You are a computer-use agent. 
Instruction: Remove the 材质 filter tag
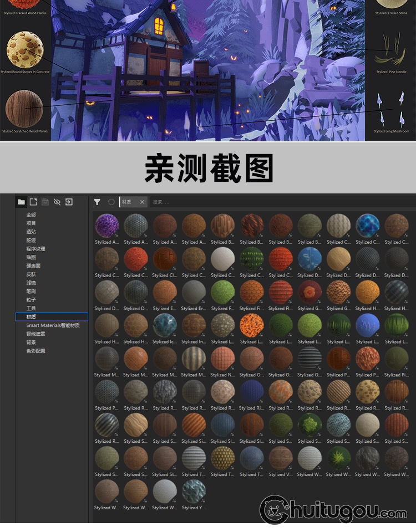[142, 202]
